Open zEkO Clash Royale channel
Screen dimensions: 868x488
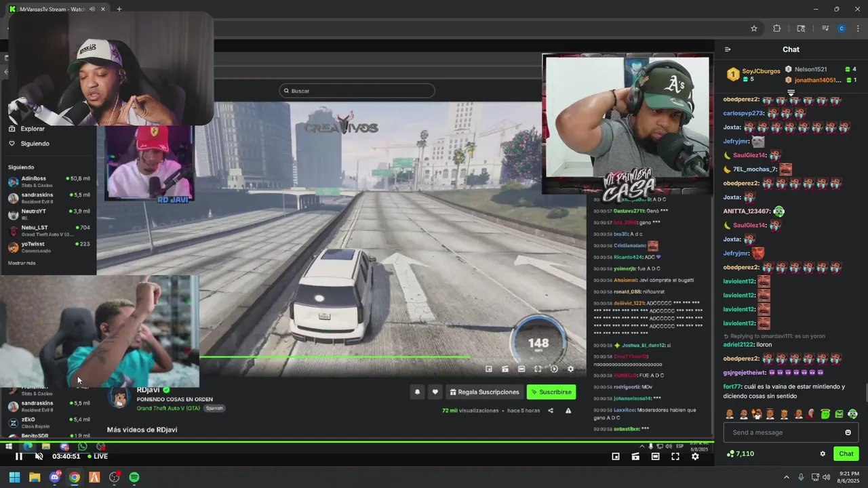point(49,422)
